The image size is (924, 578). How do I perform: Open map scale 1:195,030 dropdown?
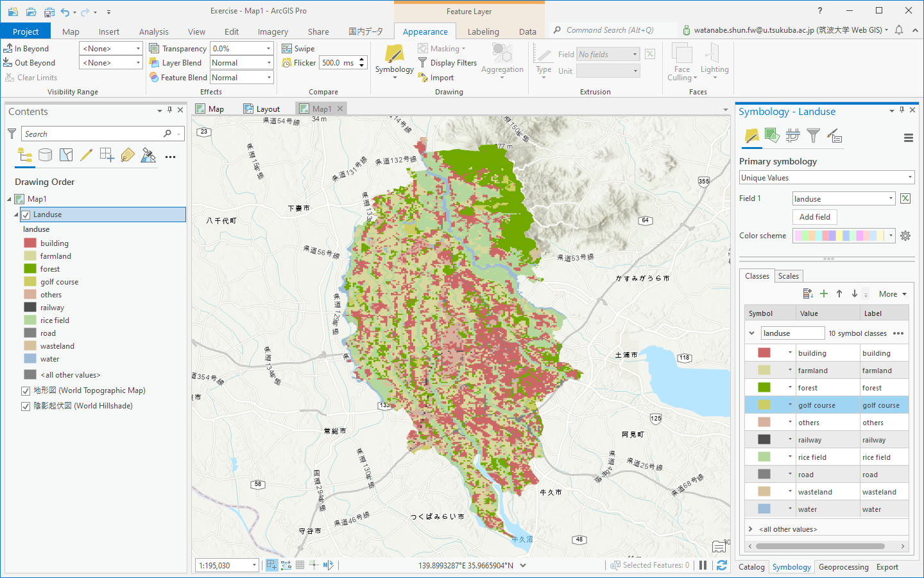pos(254,565)
